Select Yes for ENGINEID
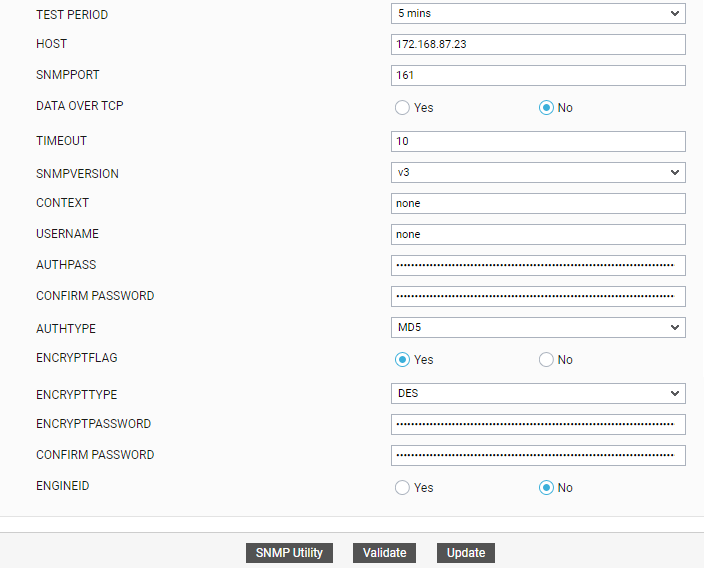 coord(403,488)
